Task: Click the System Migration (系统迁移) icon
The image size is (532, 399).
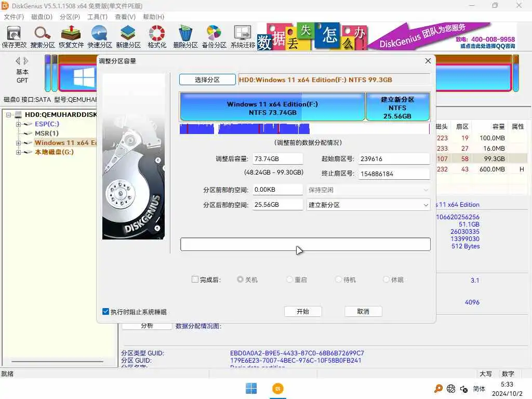Action: point(243,37)
